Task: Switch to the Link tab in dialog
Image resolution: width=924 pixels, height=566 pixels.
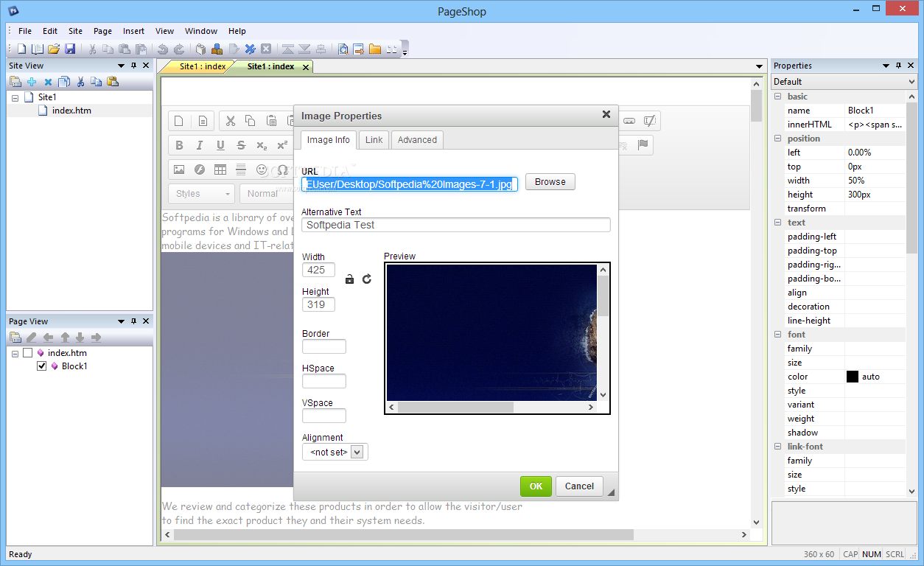Action: click(x=374, y=140)
